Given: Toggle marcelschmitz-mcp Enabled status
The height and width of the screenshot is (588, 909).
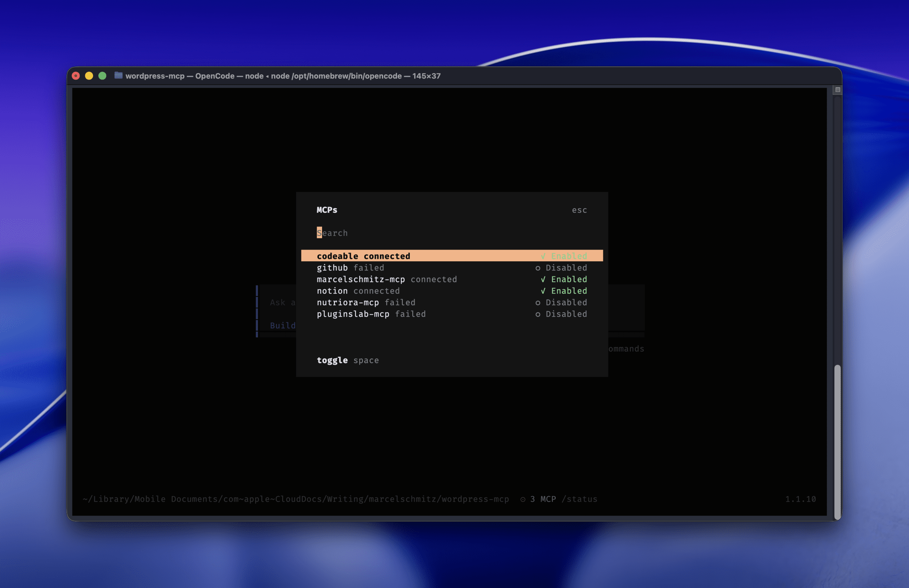Looking at the screenshot, I should click(568, 279).
